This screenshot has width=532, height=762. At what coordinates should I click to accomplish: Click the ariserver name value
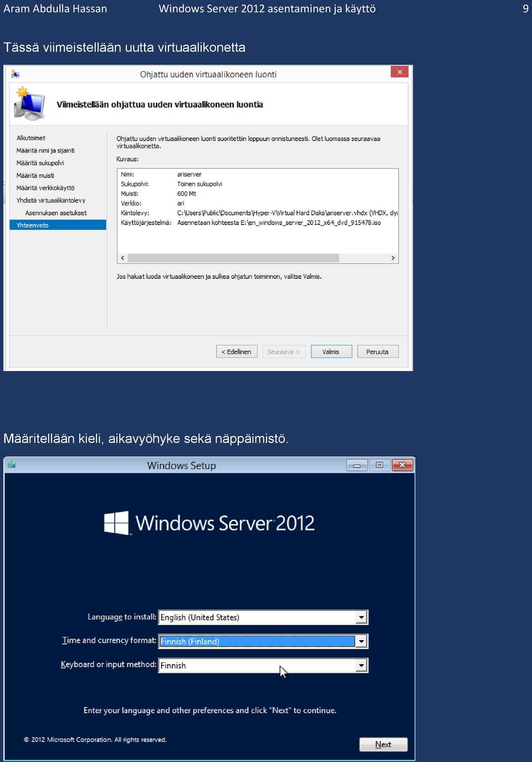tap(190, 175)
